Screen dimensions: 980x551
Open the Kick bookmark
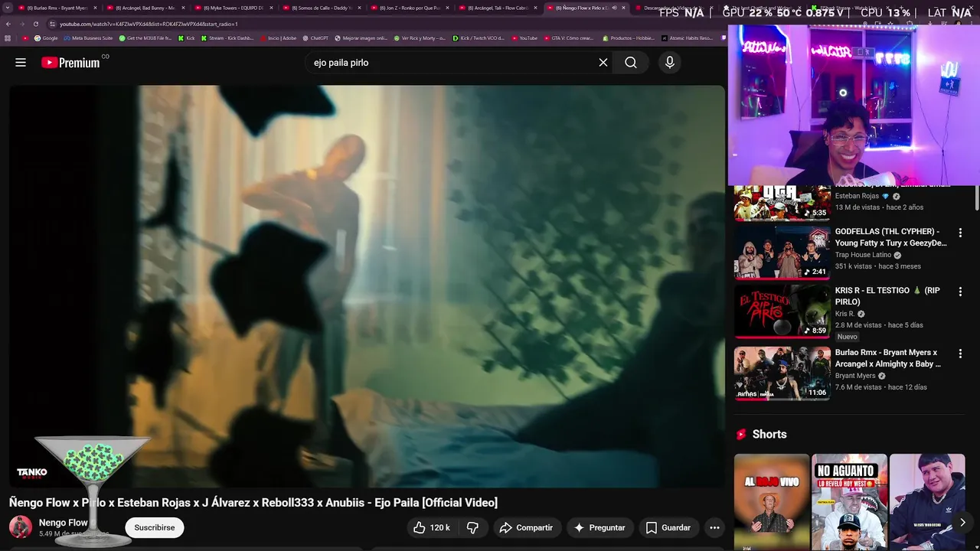tap(186, 38)
